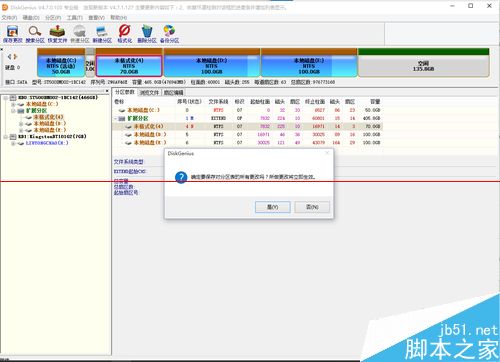Select the 新建分区 new partition tool
Image resolution: width=500 pixels, height=362 pixels.
(x=102, y=34)
